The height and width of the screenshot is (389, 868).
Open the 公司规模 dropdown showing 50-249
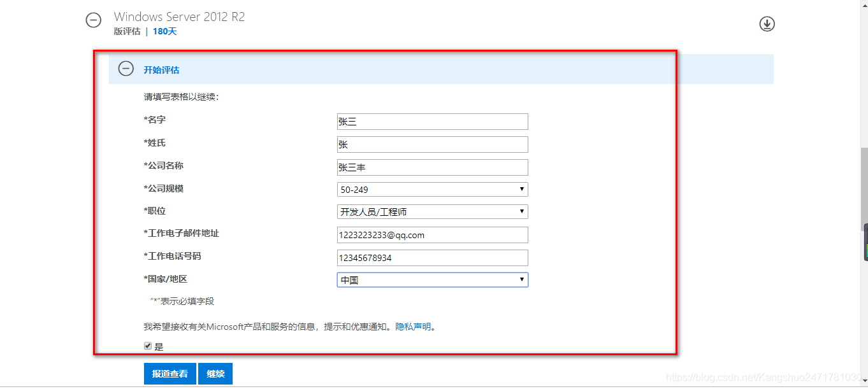point(433,189)
